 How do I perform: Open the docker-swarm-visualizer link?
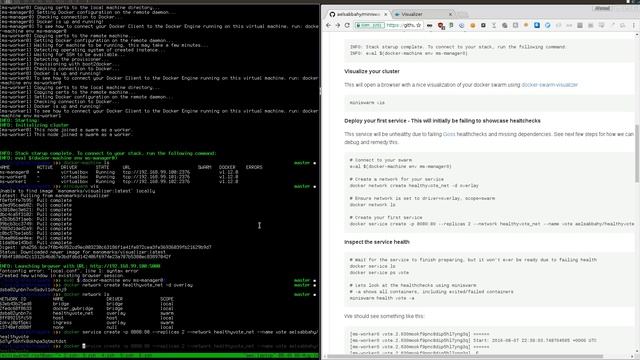pos(549,85)
